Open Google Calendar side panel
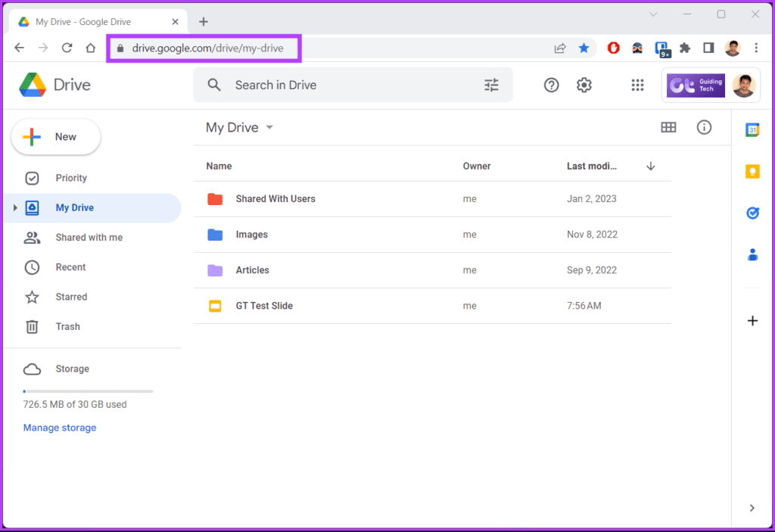The image size is (775, 532). (x=752, y=130)
